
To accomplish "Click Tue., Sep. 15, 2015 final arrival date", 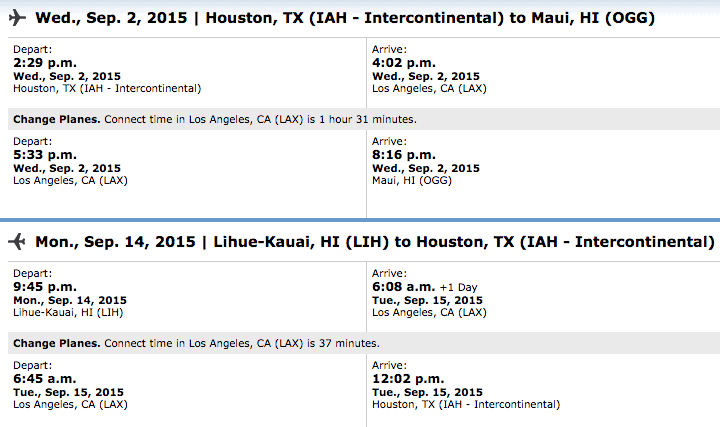I will click(x=427, y=392).
